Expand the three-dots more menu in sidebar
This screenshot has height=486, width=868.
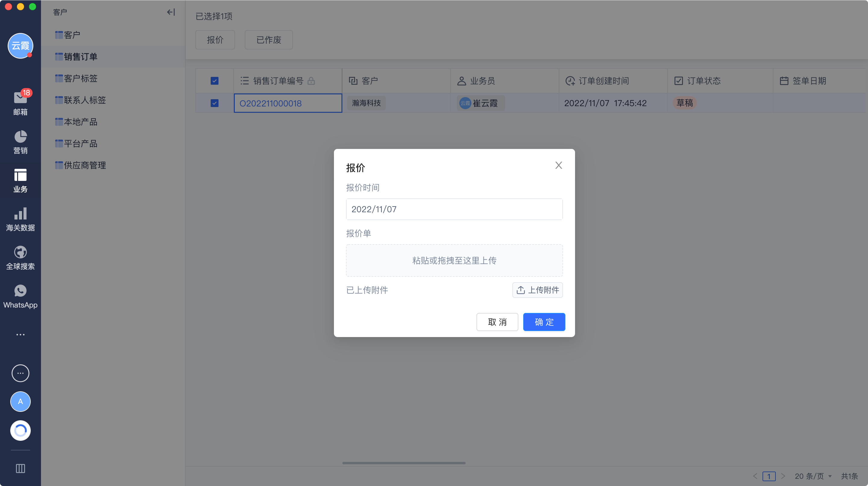tap(20, 334)
